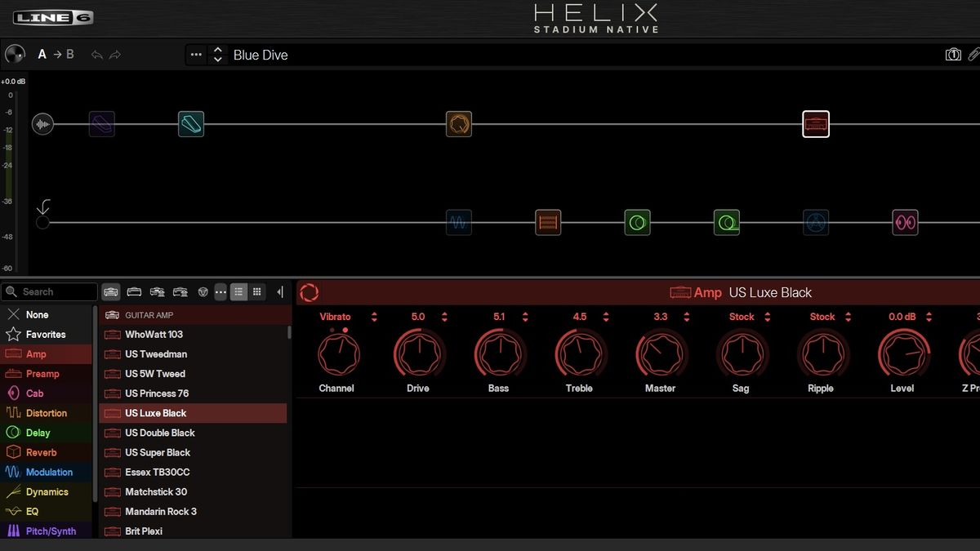Click the second path input node

[42, 222]
